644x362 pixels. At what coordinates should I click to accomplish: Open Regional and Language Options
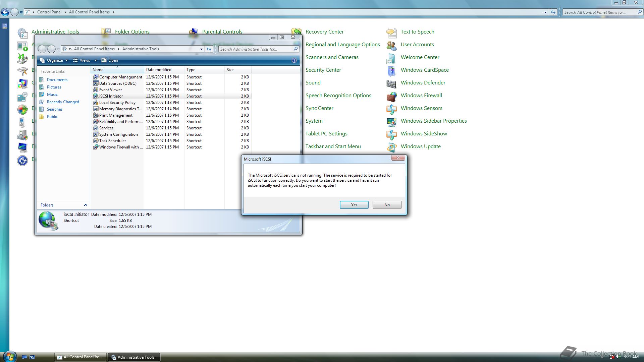342,45
